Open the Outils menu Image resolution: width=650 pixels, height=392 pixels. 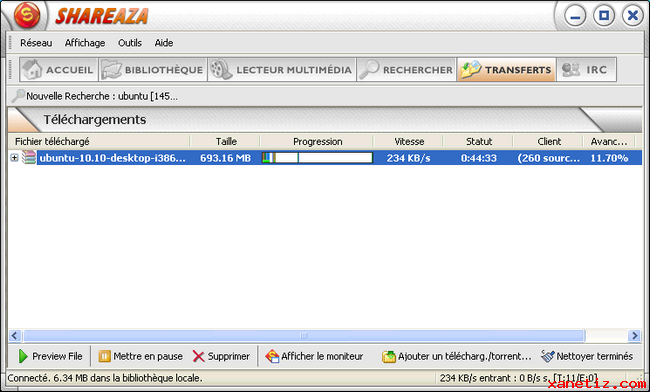click(x=130, y=43)
